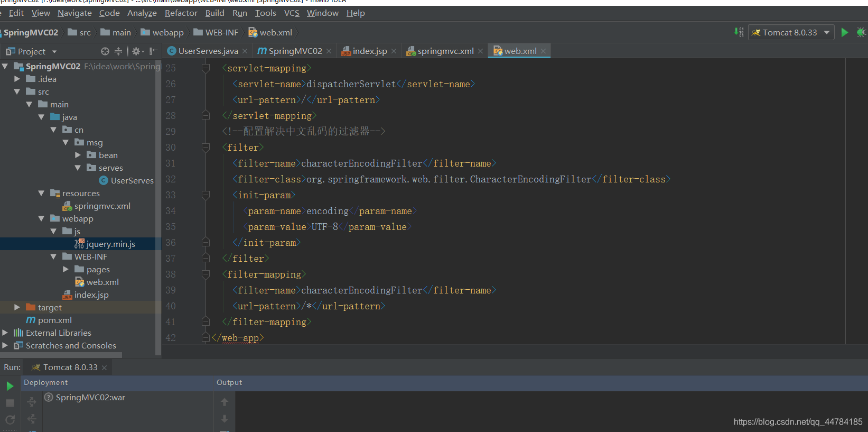
Task: Hide the Project panel with the hide icon
Action: (153, 51)
